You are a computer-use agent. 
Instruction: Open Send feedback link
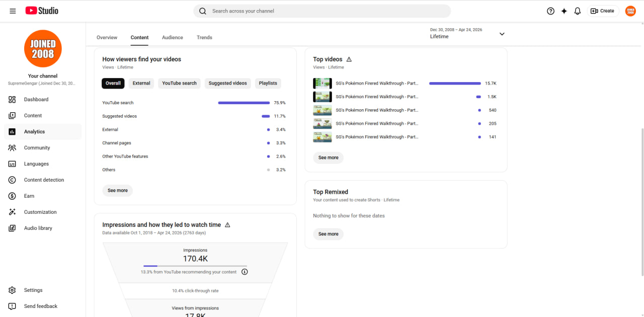pyautogui.click(x=43, y=306)
